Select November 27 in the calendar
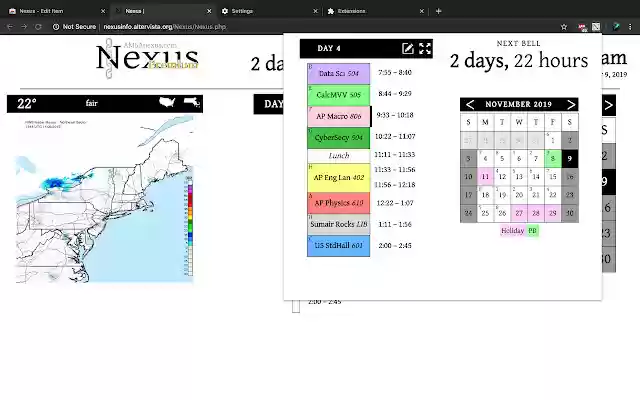Viewport: 640px width, 400px height. (519, 213)
